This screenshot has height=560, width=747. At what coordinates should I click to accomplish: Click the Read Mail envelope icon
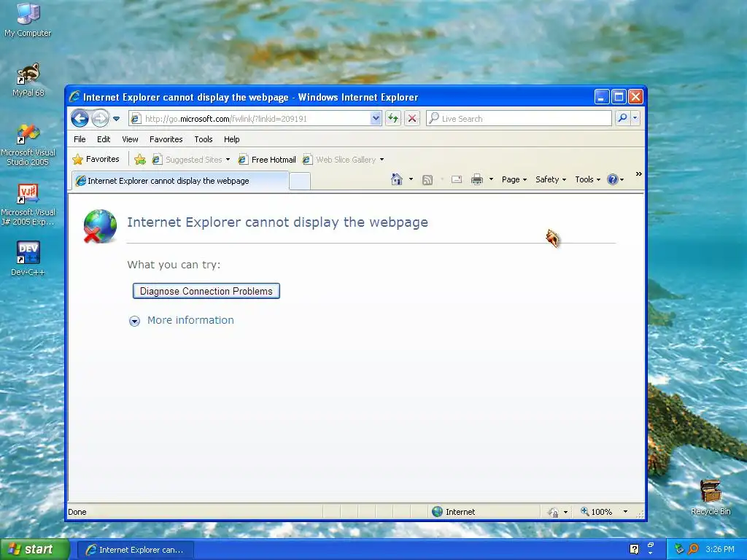click(457, 179)
